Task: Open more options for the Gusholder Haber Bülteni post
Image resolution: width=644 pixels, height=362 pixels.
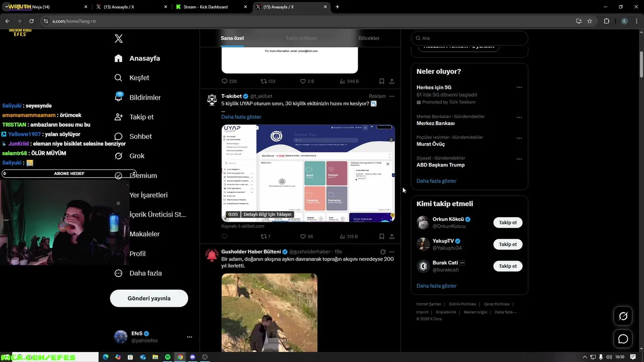Action: point(392,251)
